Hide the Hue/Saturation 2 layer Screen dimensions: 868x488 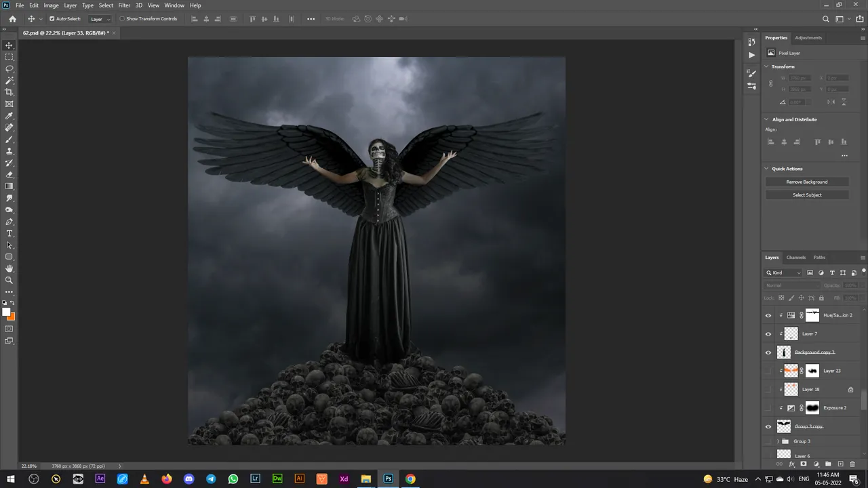click(768, 315)
